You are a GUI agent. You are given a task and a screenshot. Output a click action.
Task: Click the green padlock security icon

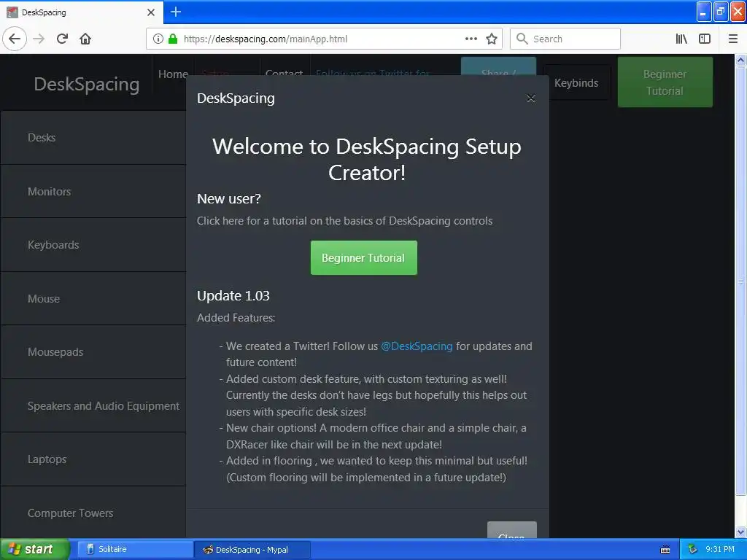coord(173,39)
